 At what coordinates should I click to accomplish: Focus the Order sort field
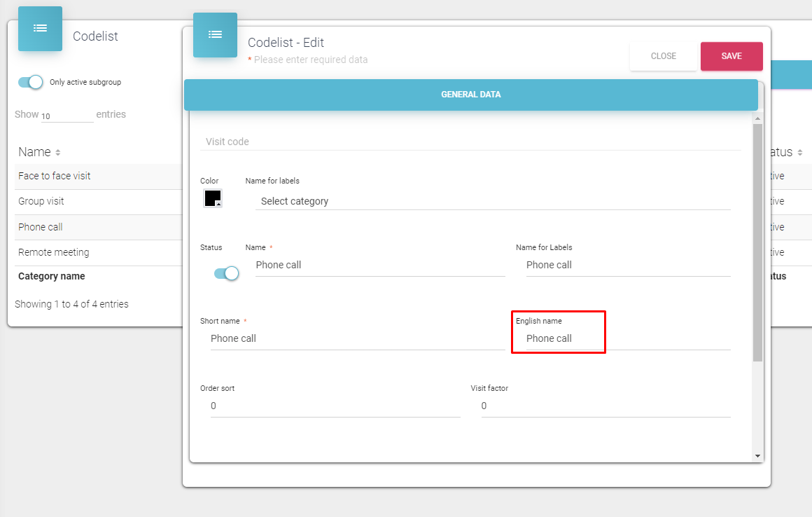pyautogui.click(x=335, y=406)
